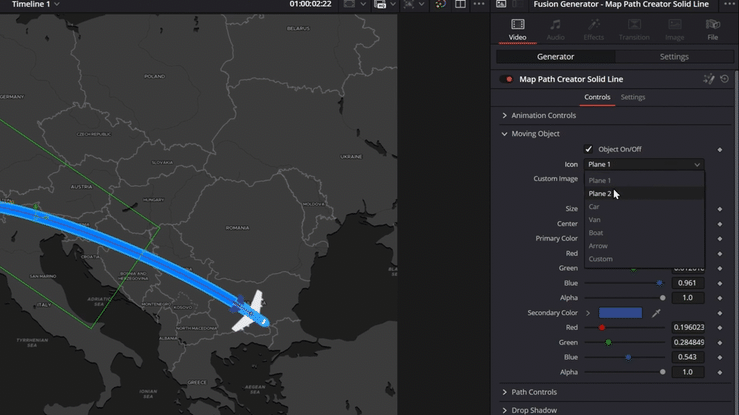The height and width of the screenshot is (415, 739).
Task: Open the Audio inspector tab
Action: [555, 29]
